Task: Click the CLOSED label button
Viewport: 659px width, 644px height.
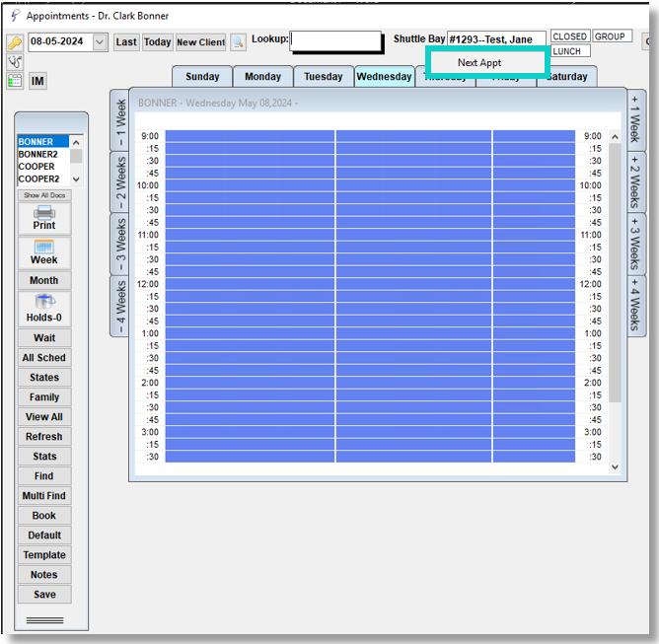Action: (570, 36)
